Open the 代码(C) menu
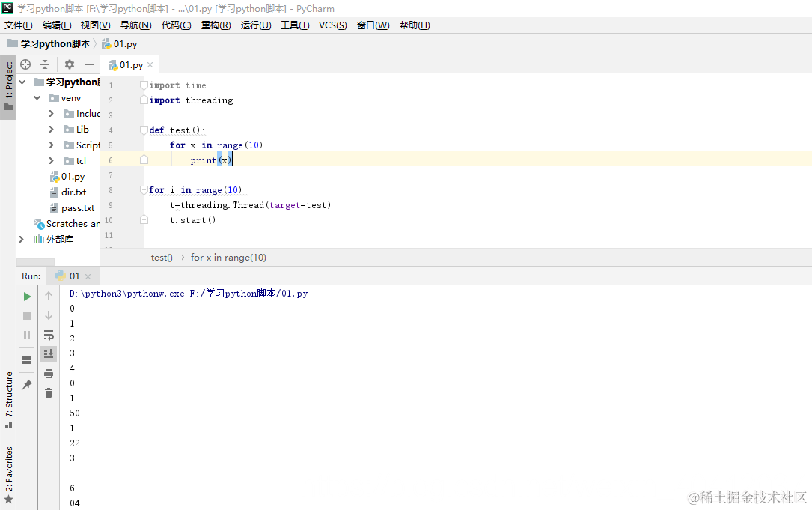The height and width of the screenshot is (510, 812). [x=176, y=25]
